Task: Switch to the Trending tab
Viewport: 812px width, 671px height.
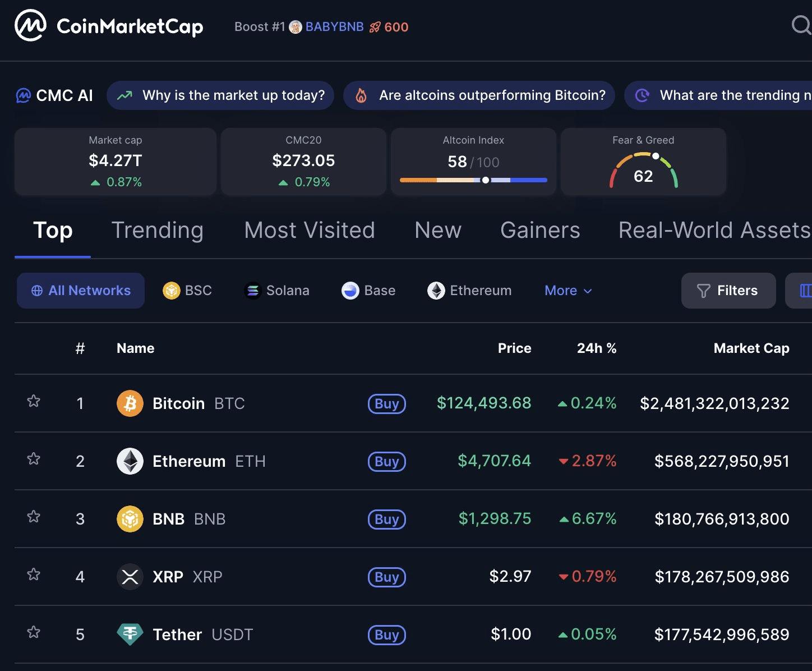Action: (x=157, y=231)
